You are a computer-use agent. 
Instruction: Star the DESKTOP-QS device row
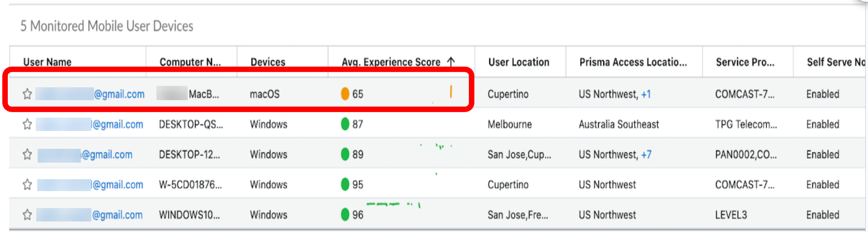[27, 124]
